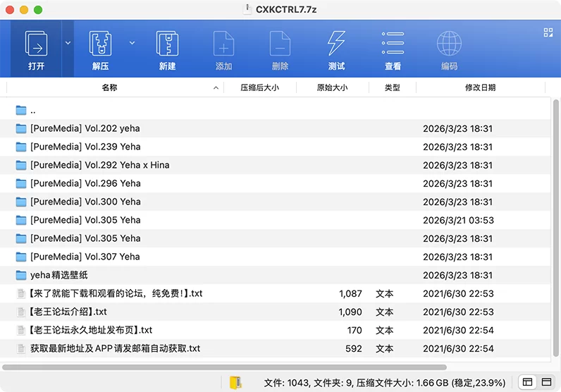Viewport: 561px width, 392px height.
Task: Toggle sort order arrow in 名称 column
Action: (216, 88)
